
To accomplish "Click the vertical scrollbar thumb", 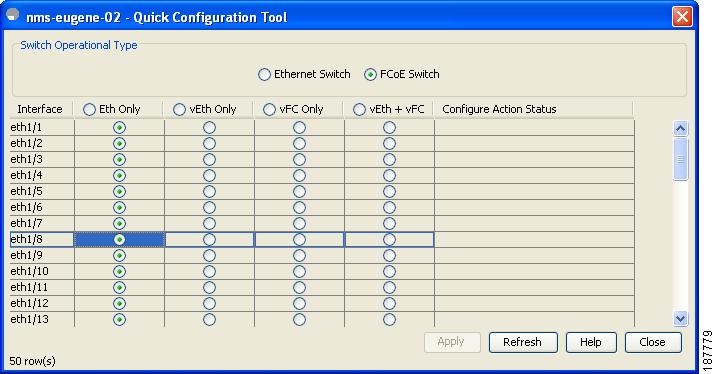I will [680, 159].
